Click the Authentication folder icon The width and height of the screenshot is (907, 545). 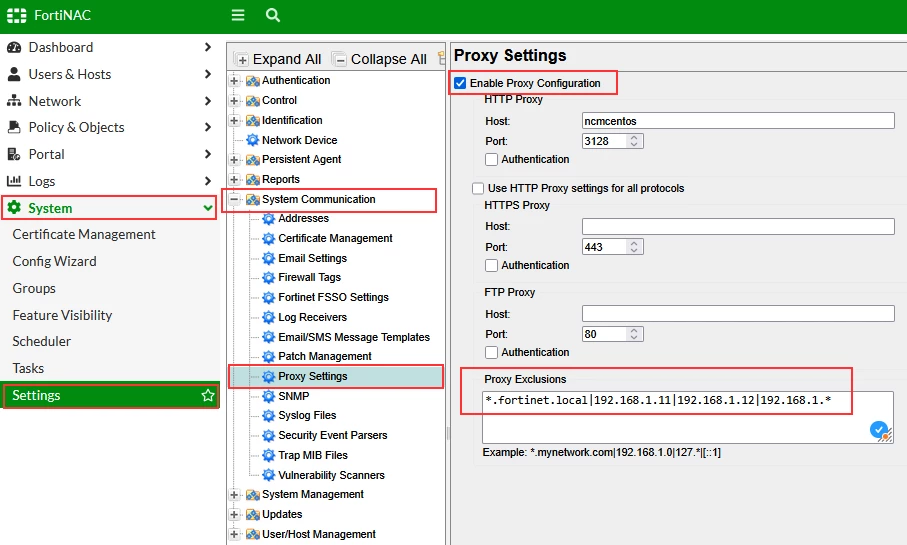pyautogui.click(x=253, y=81)
